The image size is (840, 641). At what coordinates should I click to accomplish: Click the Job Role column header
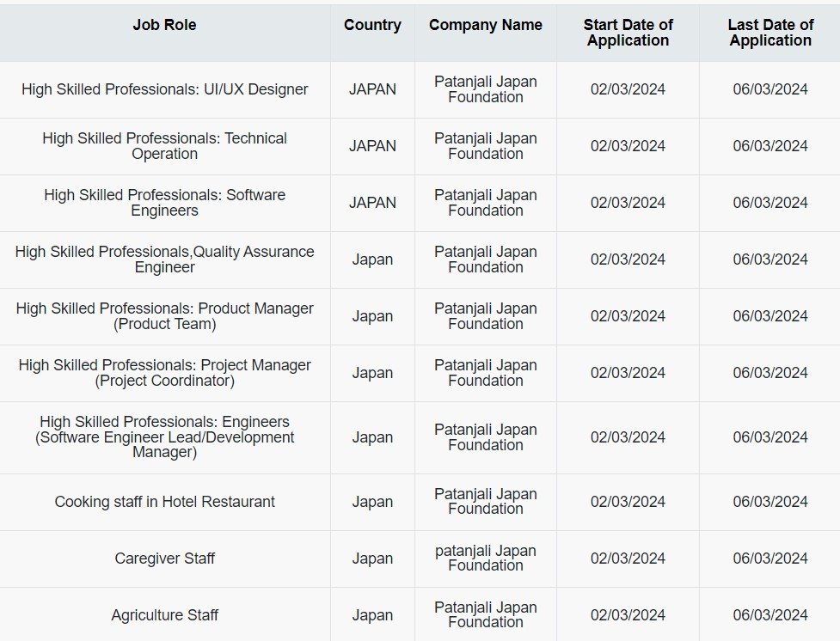[164, 25]
